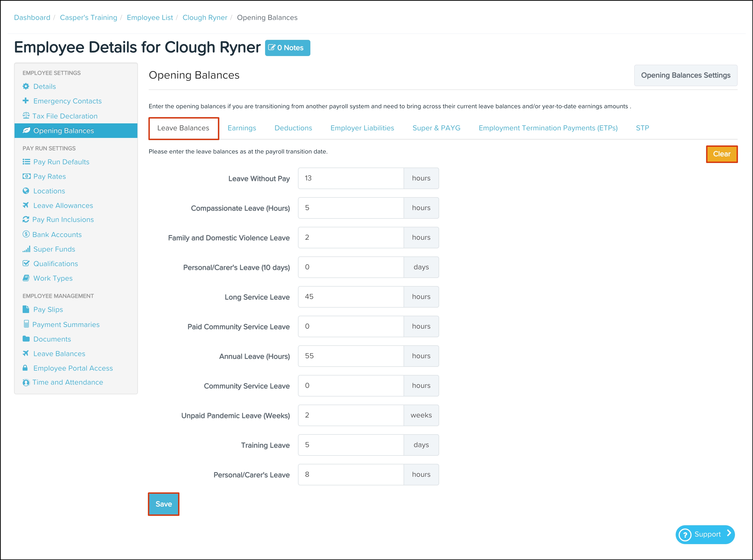This screenshot has height=560, width=753.
Task: Click the airplane icon for Leave Allowances
Action: pos(26,205)
